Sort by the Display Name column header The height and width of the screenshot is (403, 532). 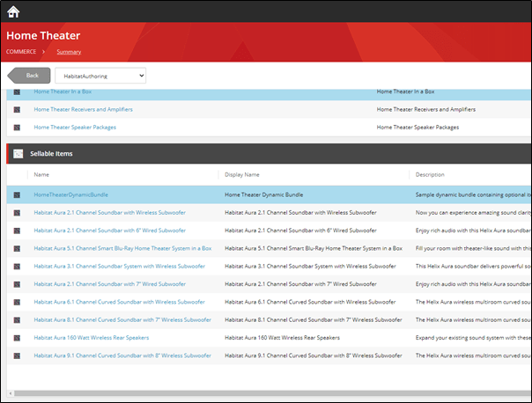tap(242, 174)
